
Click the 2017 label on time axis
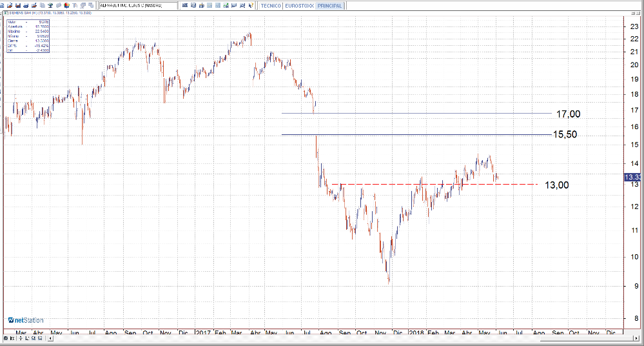click(203, 332)
